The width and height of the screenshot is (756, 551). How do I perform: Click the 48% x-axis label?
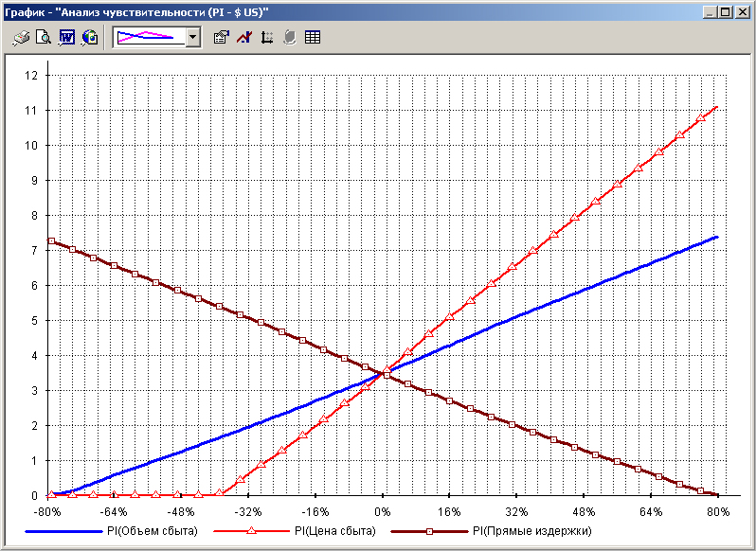[x=584, y=511]
